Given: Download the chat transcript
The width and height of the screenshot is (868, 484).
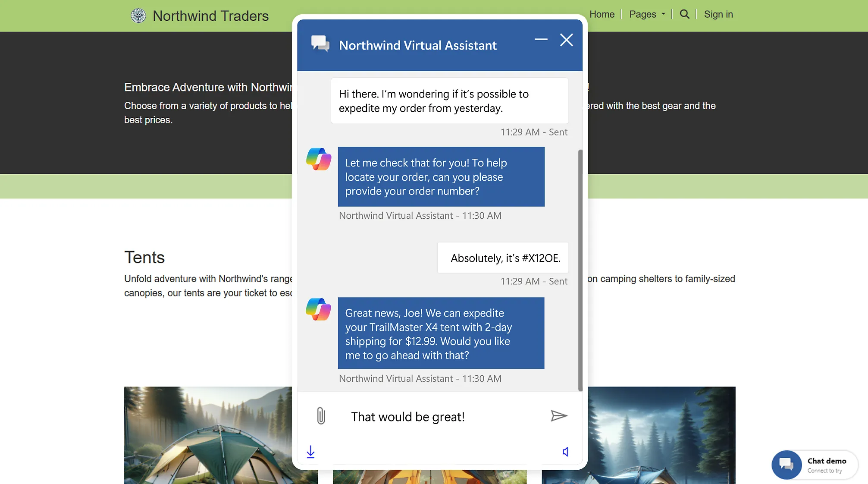Looking at the screenshot, I should pos(310,452).
